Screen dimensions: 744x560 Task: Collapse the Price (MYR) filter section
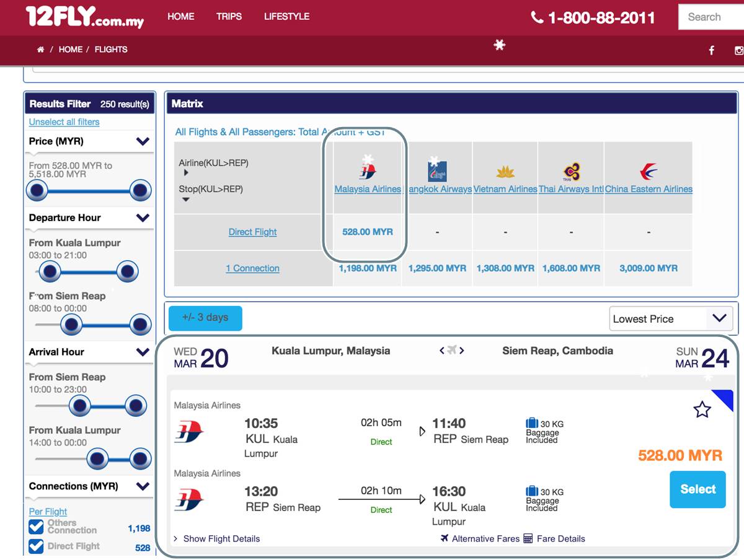tap(143, 141)
